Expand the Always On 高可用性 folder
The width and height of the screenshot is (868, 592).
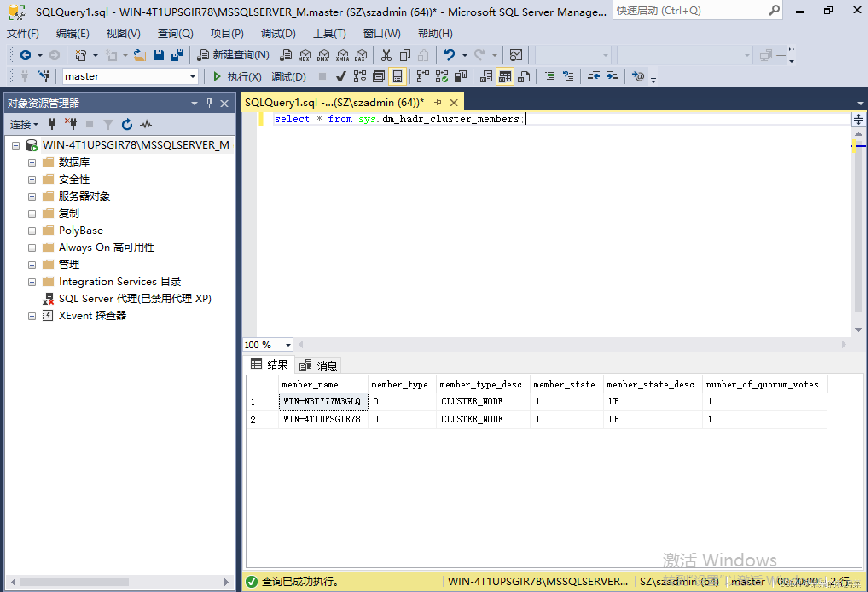point(32,248)
